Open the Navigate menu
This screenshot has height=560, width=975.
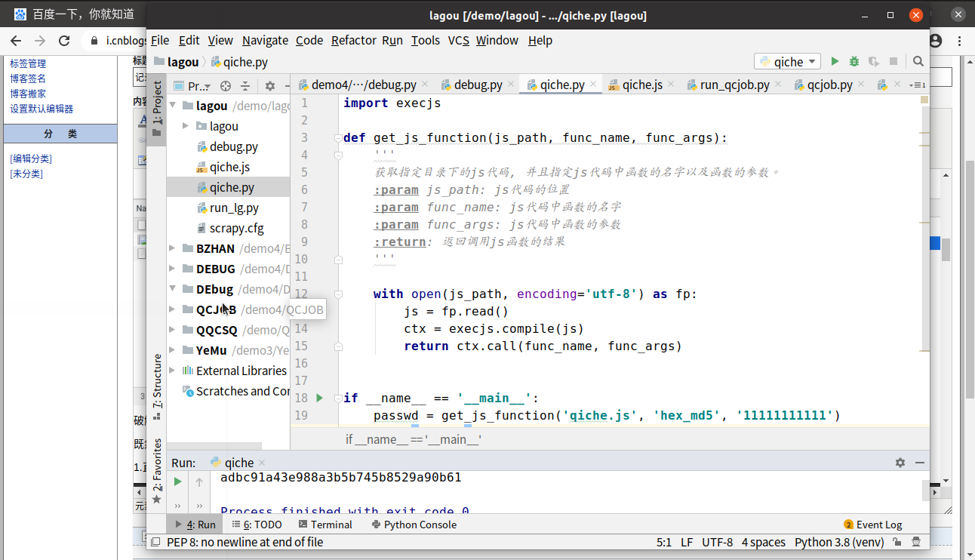tap(265, 40)
